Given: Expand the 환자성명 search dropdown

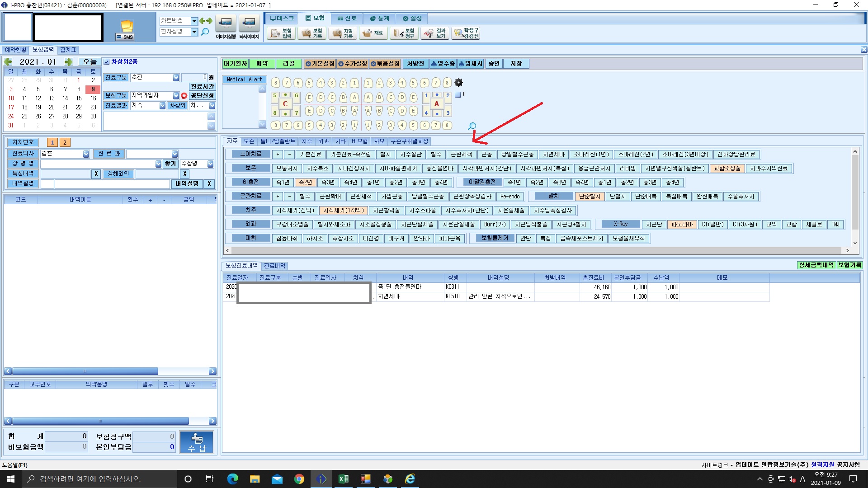Looking at the screenshot, I should [194, 32].
